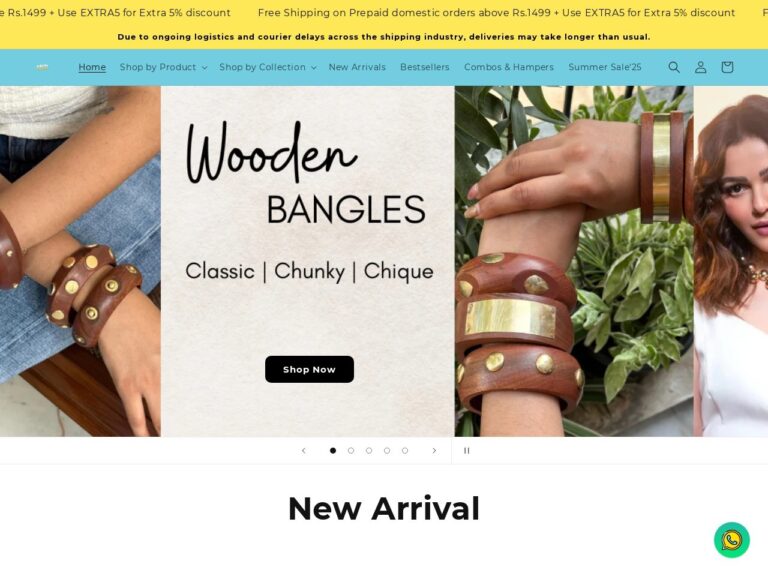Open the Bestsellers menu item
The image size is (768, 576).
click(425, 67)
